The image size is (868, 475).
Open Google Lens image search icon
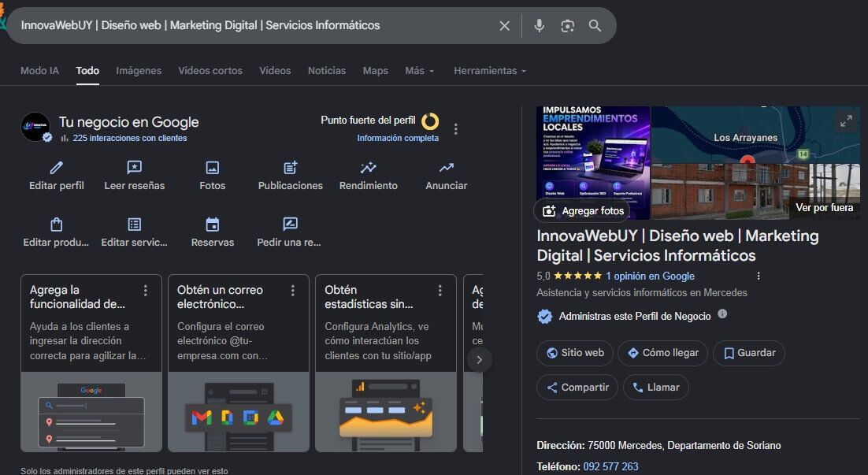[x=567, y=25]
